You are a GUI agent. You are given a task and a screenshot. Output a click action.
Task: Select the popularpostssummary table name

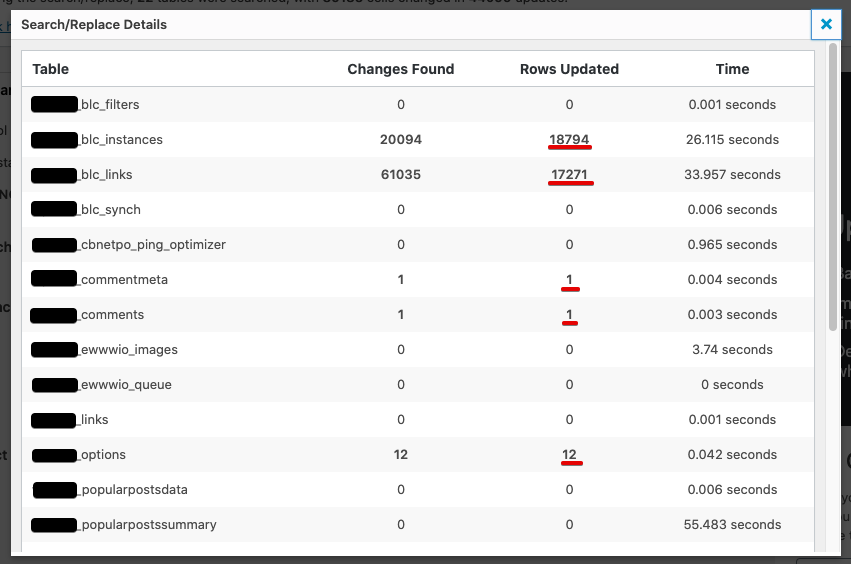point(147,525)
